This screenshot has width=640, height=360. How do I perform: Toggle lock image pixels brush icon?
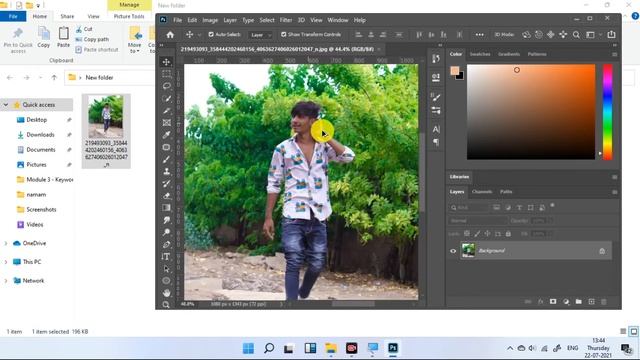tap(477, 234)
